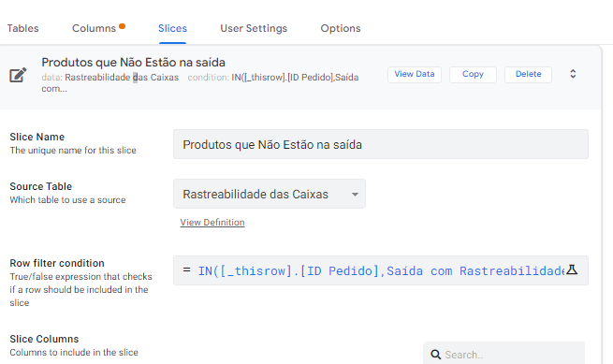Go to the Options tab
The image size is (613, 364).
pos(340,29)
